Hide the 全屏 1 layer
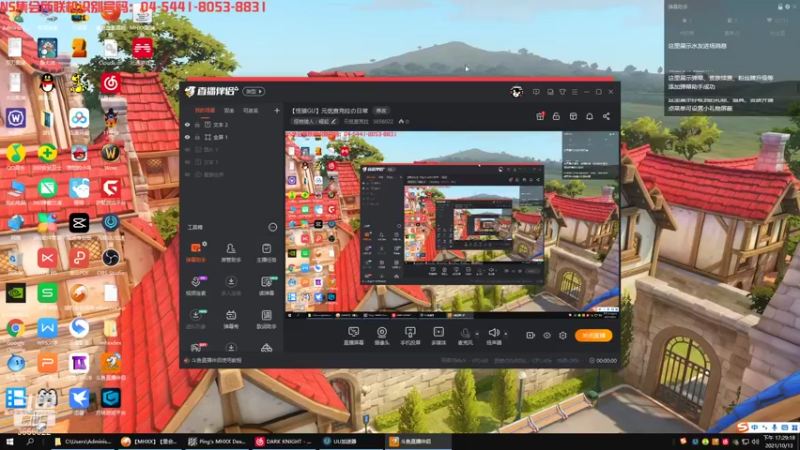Viewport: 800px width, 450px height. [x=187, y=137]
